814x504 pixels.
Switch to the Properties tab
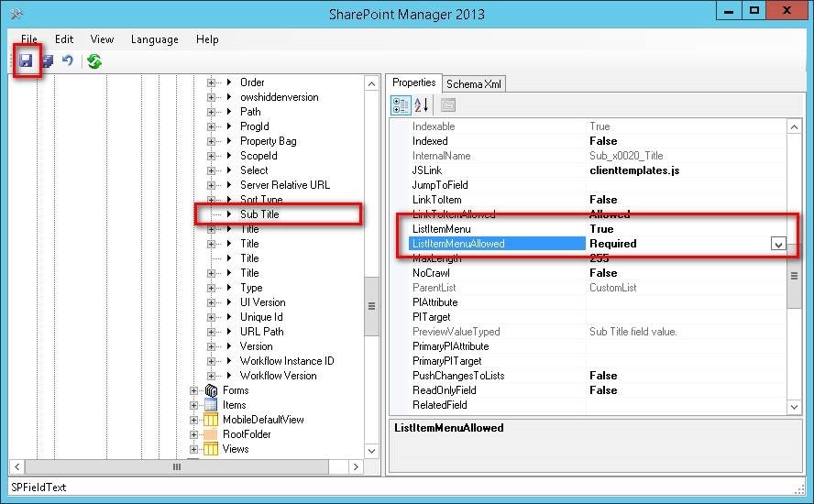[x=413, y=82]
